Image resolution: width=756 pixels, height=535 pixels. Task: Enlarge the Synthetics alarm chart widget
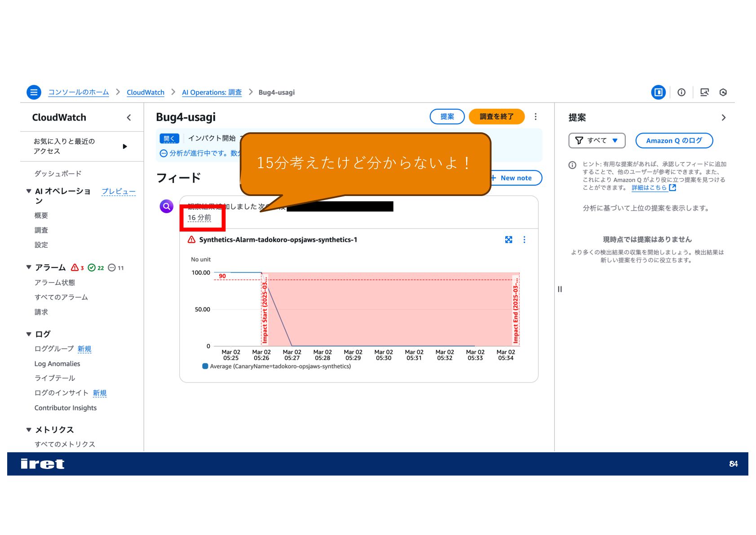pos(508,240)
